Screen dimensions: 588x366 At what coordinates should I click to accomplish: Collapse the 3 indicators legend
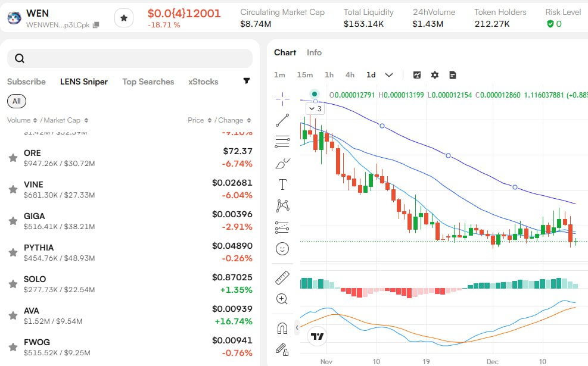coord(315,109)
